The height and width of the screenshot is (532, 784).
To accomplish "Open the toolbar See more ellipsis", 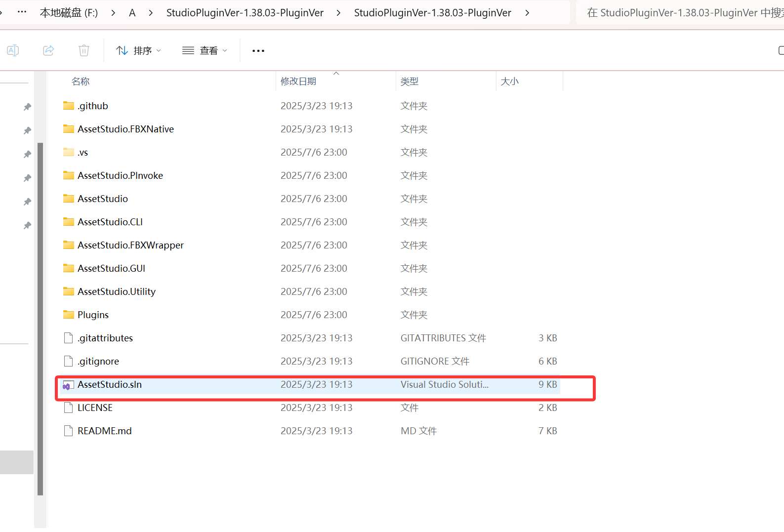I will [x=258, y=50].
